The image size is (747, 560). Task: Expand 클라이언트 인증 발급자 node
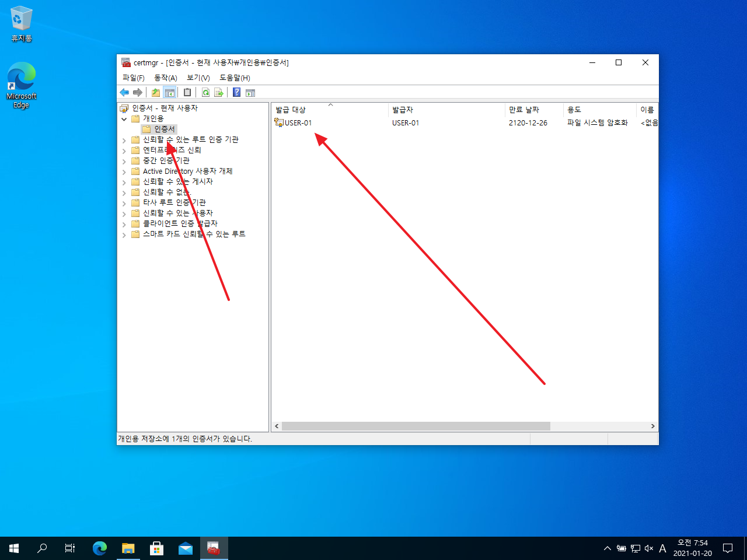pos(124,224)
